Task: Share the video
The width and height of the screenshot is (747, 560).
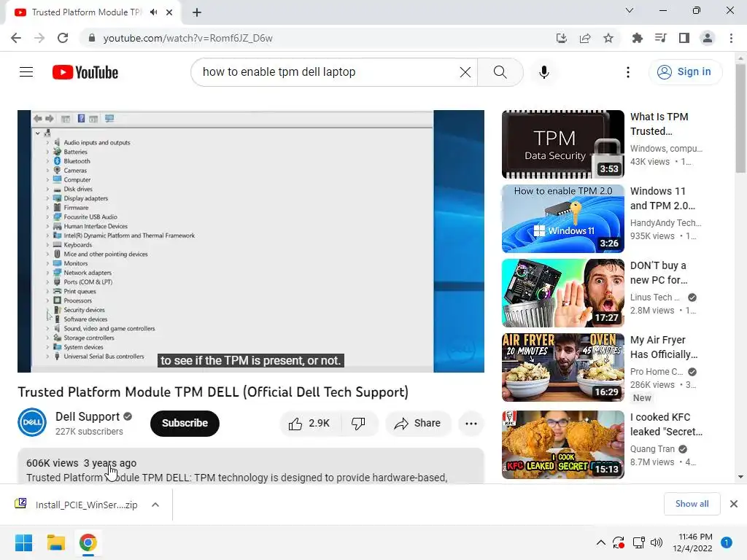Action: point(417,424)
